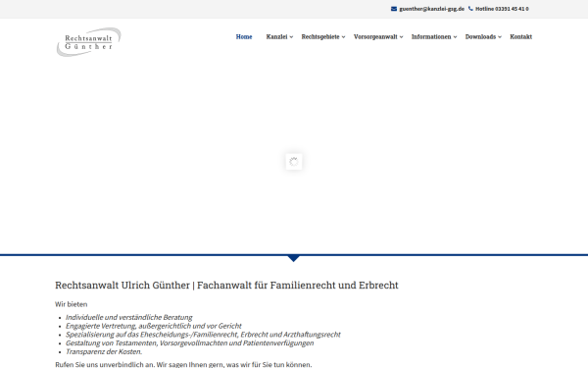Expand the Downloads dropdown chevron
The height and width of the screenshot is (368, 588).
coord(500,37)
